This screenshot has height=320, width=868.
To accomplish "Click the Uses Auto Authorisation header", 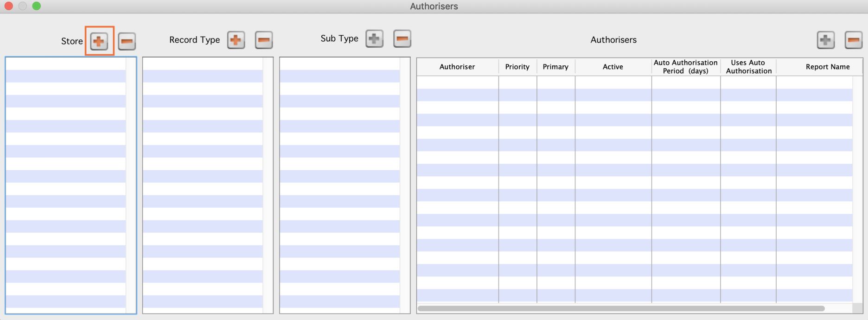I will tap(748, 67).
